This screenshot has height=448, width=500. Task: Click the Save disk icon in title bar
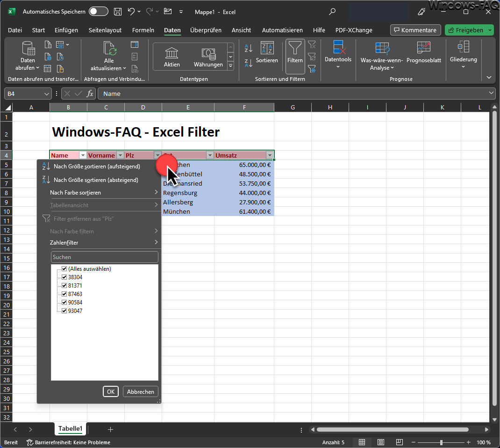coord(118,12)
